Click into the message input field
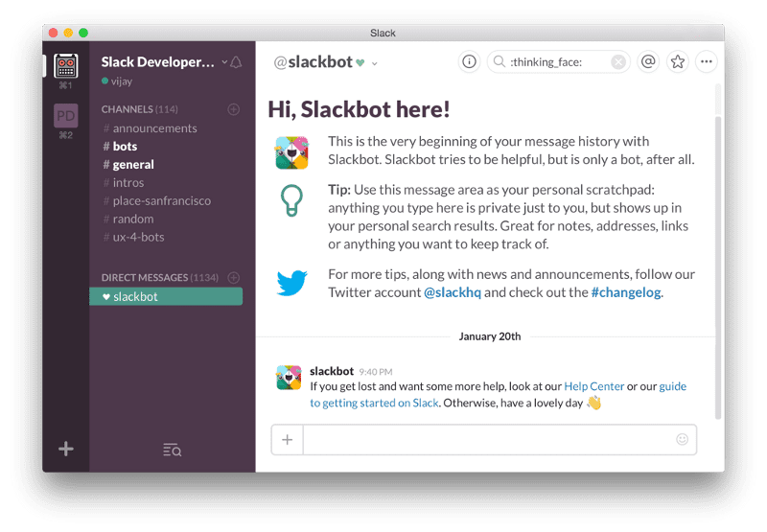 coord(487,440)
